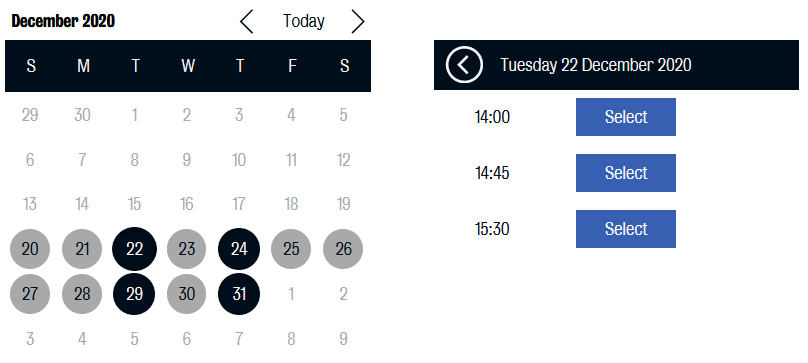Select the 15:30 time slot
The width and height of the screenshot is (808, 363).
[626, 229]
